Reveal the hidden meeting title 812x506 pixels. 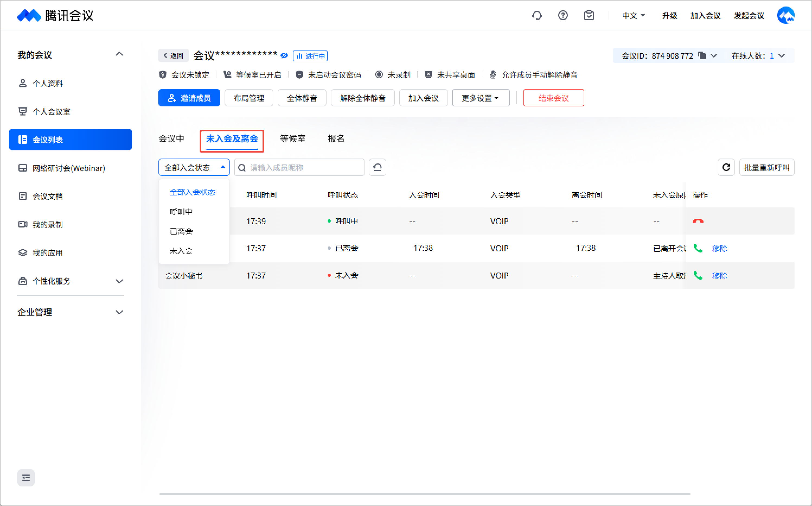pos(284,56)
